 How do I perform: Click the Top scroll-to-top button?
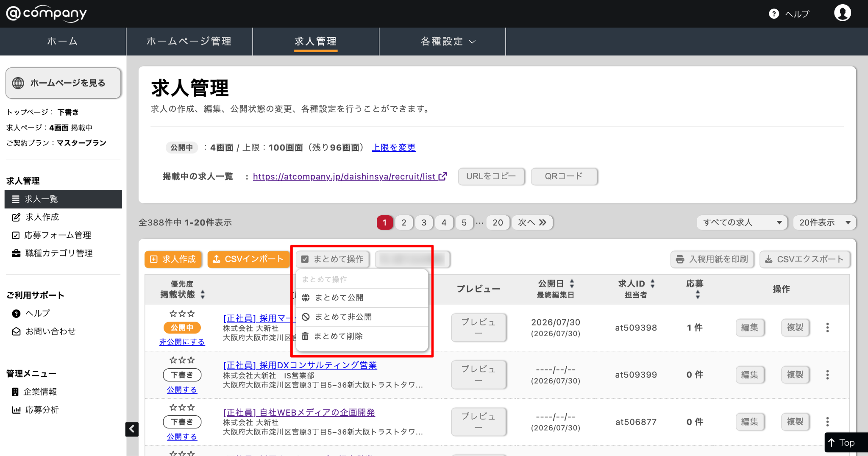pyautogui.click(x=846, y=442)
